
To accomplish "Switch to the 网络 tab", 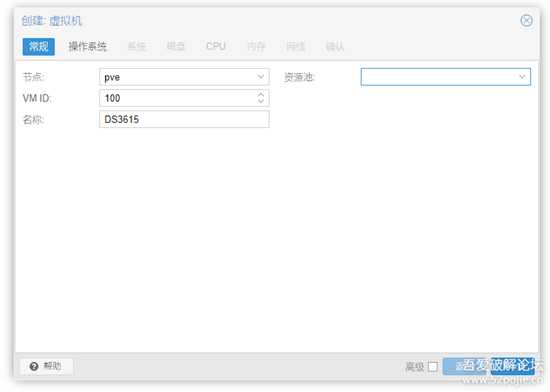I will (x=295, y=46).
